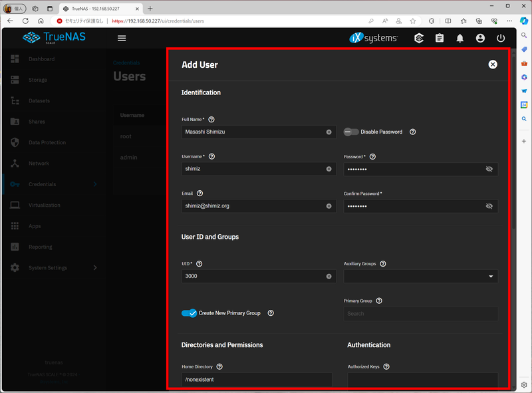The width and height of the screenshot is (532, 393).
Task: Click the Authorized Keys text area
Action: [x=423, y=380]
